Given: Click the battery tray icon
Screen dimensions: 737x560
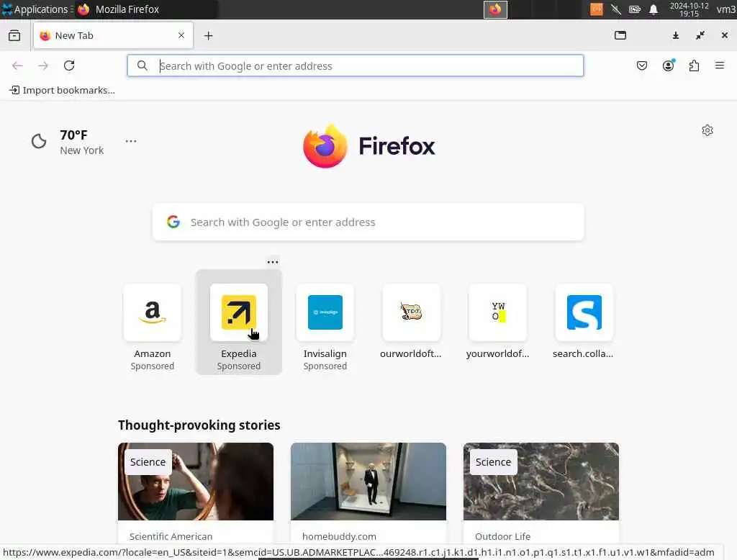Looking at the screenshot, I should tap(635, 9).
